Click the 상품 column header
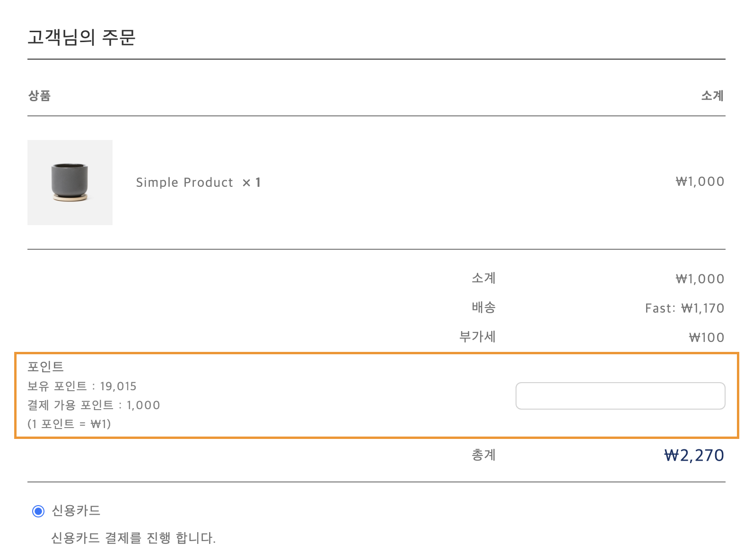This screenshot has height=560, width=753. pyautogui.click(x=39, y=96)
